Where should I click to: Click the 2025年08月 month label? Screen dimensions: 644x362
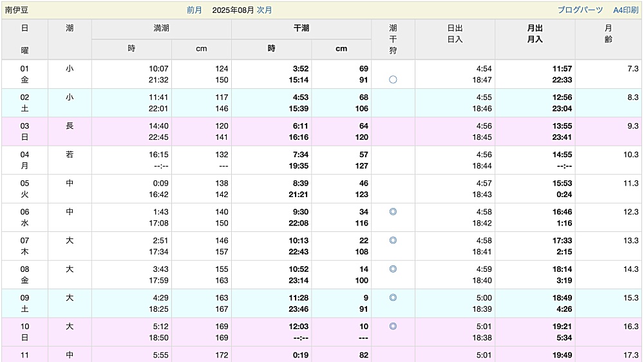[233, 10]
